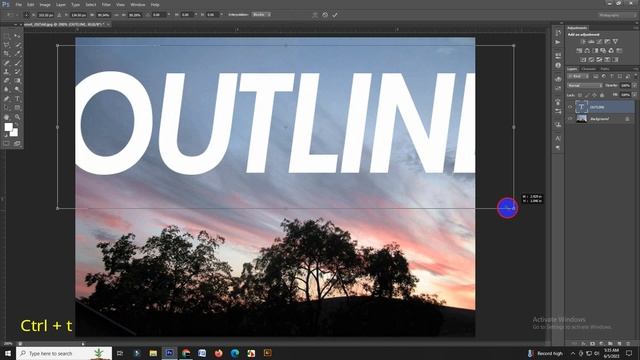Add a Levels adjustment
640x360 pixels.
point(591,42)
